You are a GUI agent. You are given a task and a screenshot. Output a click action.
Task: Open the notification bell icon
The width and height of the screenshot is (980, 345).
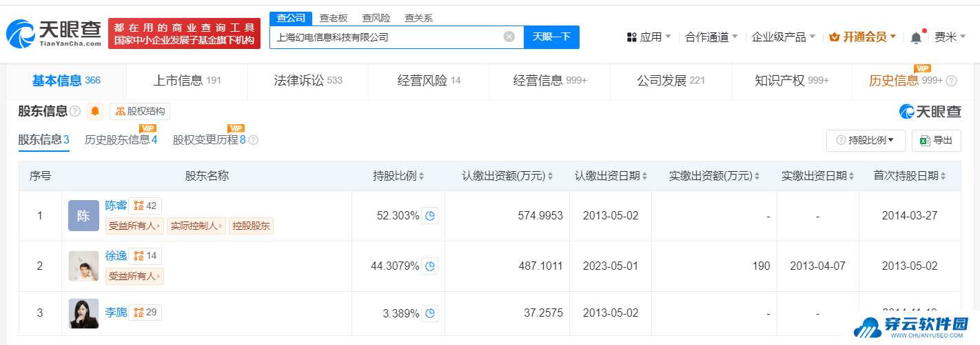(x=916, y=37)
